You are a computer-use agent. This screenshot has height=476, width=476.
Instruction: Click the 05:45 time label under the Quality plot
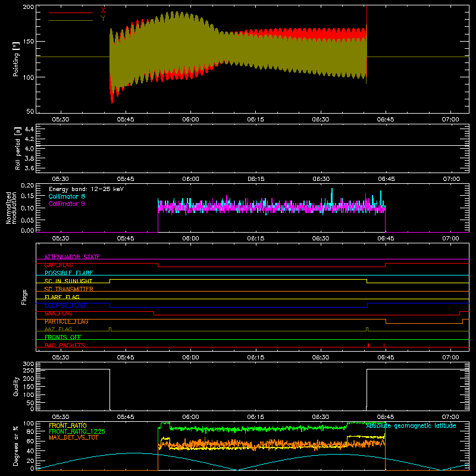point(126,417)
